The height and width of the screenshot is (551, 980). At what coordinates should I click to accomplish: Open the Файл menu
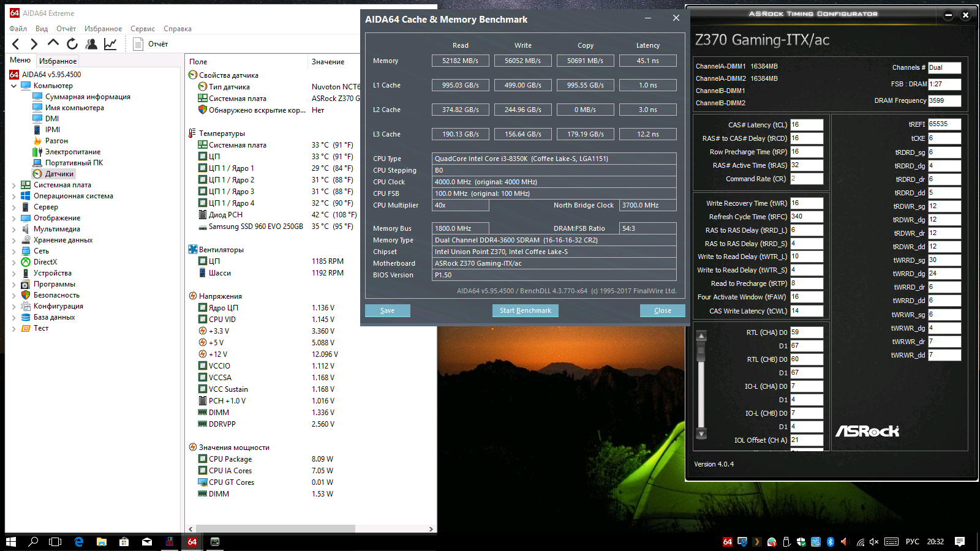18,29
